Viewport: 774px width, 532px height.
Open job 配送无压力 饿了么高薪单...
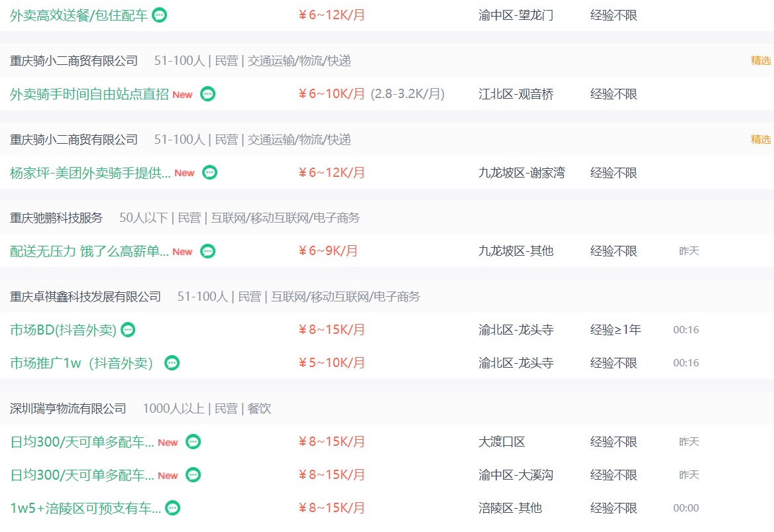point(89,251)
